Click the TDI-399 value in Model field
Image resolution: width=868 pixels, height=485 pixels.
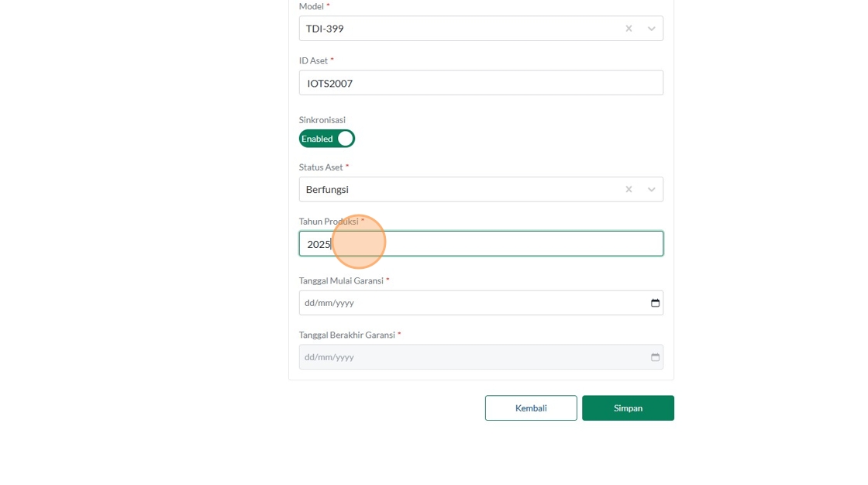pos(325,29)
